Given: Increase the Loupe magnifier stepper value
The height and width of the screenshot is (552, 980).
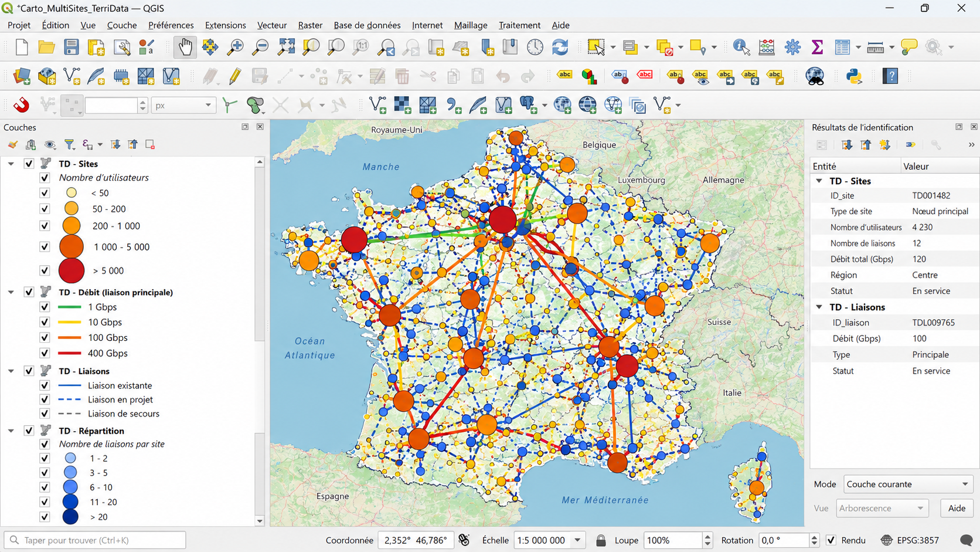Looking at the screenshot, I should click(707, 536).
